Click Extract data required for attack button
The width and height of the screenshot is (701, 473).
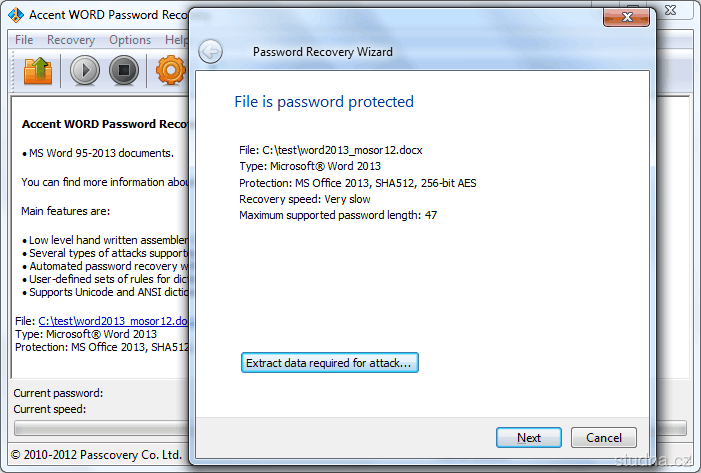point(330,363)
